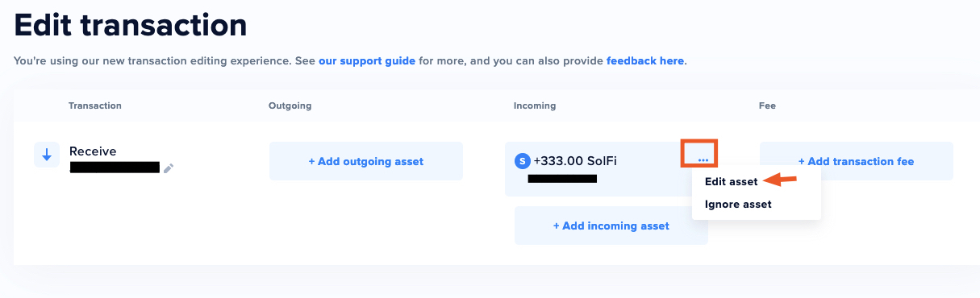Click the Fee column header
980x298 pixels.
tap(767, 106)
